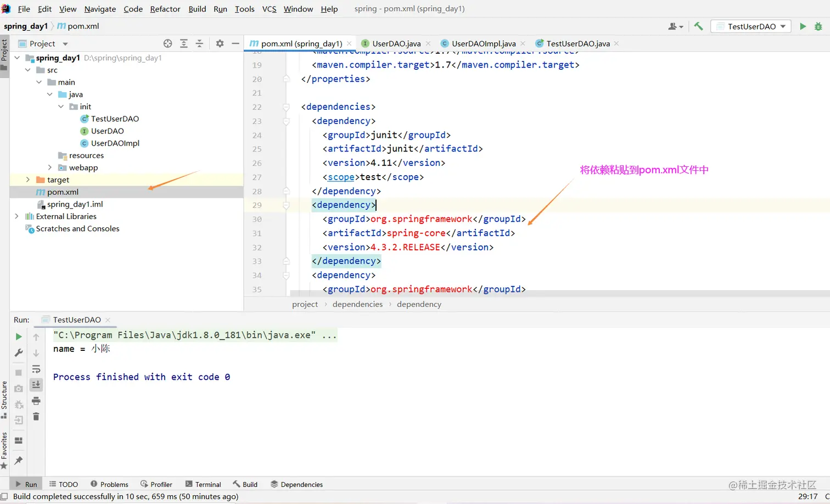Select Scratches and Consoles node

(77, 228)
